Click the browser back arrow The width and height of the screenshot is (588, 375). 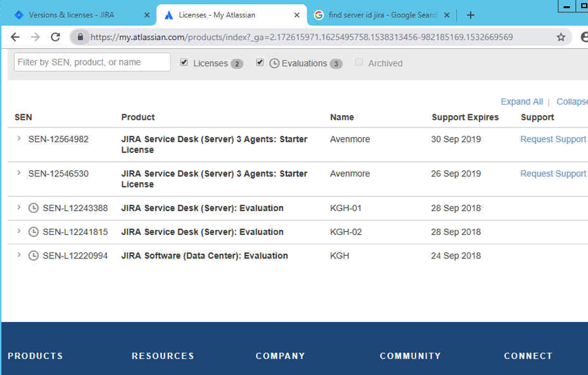[x=15, y=37]
